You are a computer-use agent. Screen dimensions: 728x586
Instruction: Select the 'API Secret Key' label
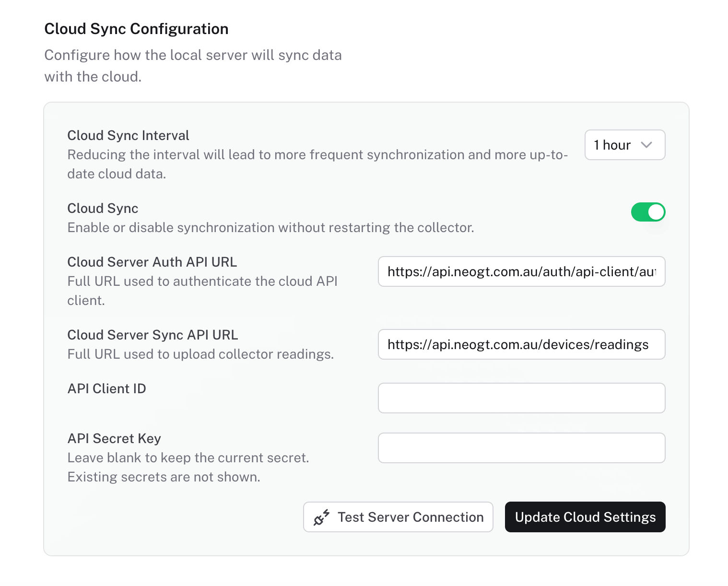(114, 438)
